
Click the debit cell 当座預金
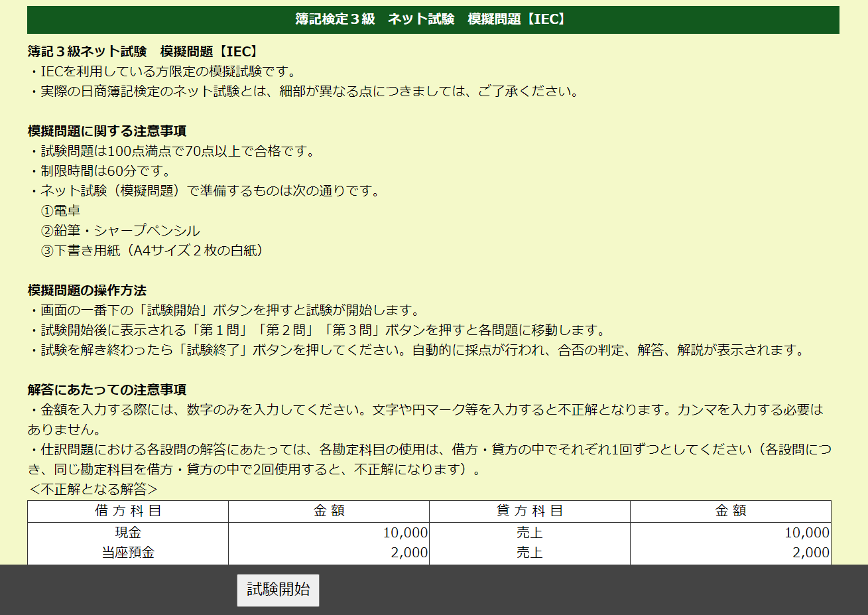(128, 553)
